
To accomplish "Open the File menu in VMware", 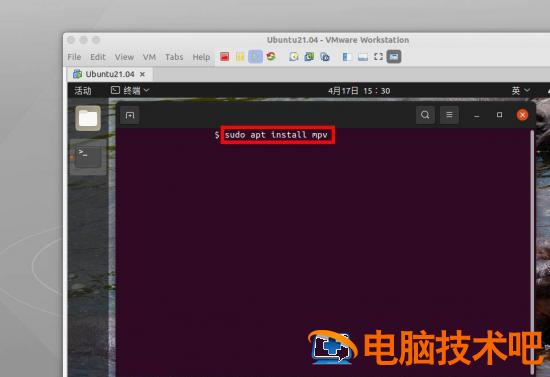I will point(74,57).
